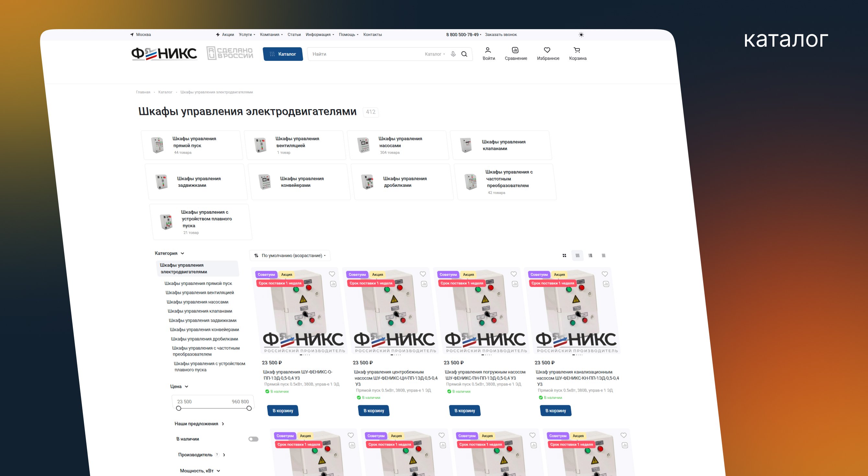Switch to plain list view icon
Image resolution: width=868 pixels, height=476 pixels.
tap(603, 255)
